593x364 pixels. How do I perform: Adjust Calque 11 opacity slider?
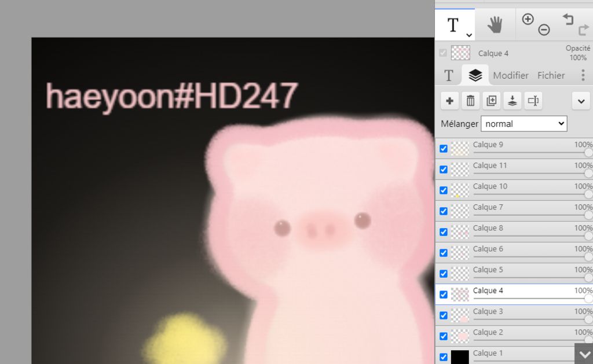[533, 174]
